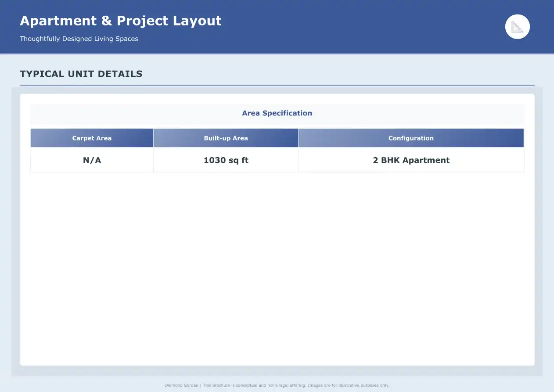
Task: Click 'illustrative purposes only' footer text
Action: coord(362,385)
